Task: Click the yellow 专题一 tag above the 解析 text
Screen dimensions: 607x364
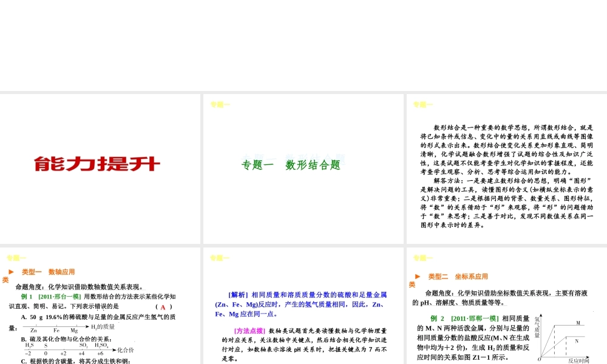Action: [220, 258]
